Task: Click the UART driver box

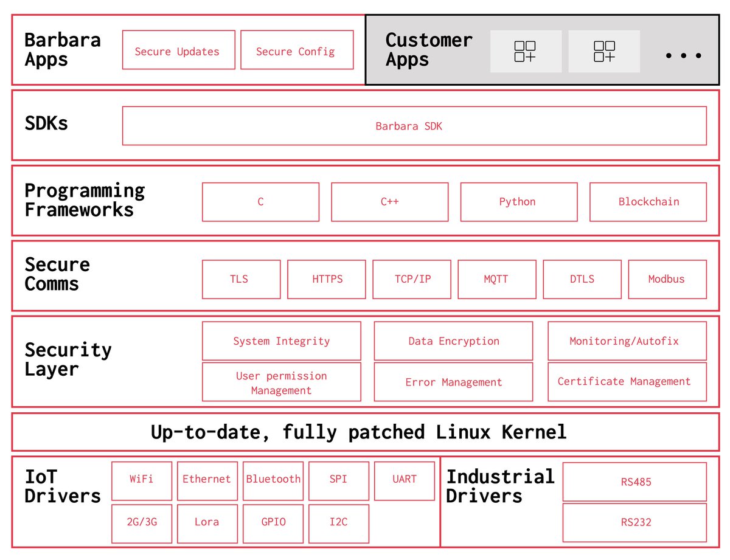Action: [405, 481]
